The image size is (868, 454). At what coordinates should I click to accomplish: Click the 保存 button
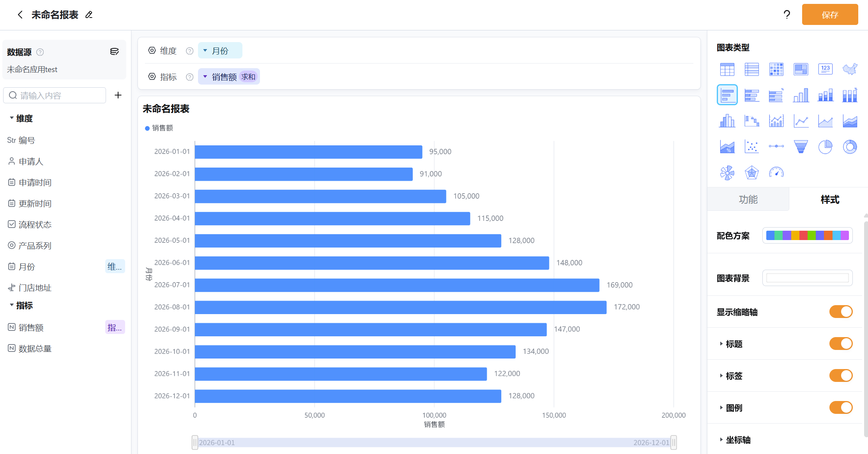tap(830, 15)
